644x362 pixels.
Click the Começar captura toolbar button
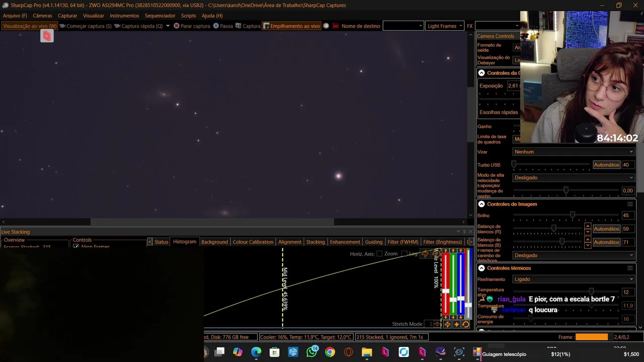click(x=85, y=26)
